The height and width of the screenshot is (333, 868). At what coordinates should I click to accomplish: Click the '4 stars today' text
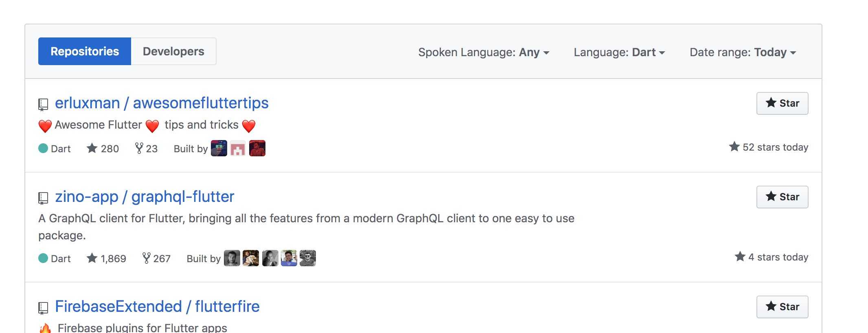778,257
